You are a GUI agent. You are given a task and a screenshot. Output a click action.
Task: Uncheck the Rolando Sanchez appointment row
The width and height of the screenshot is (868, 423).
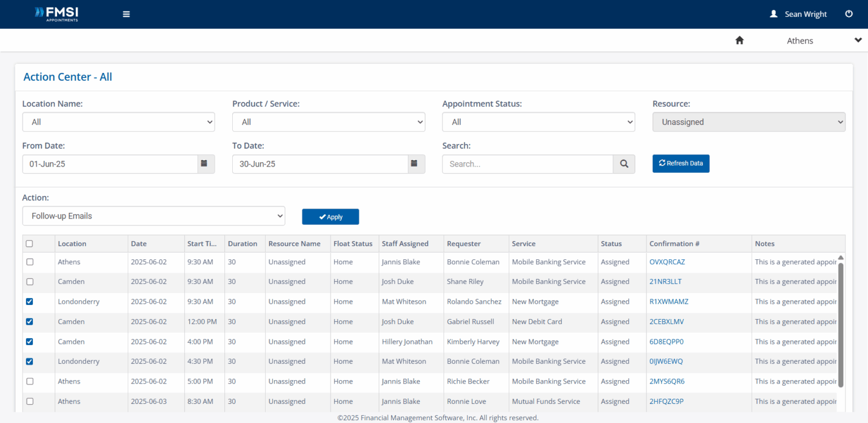[x=29, y=302]
